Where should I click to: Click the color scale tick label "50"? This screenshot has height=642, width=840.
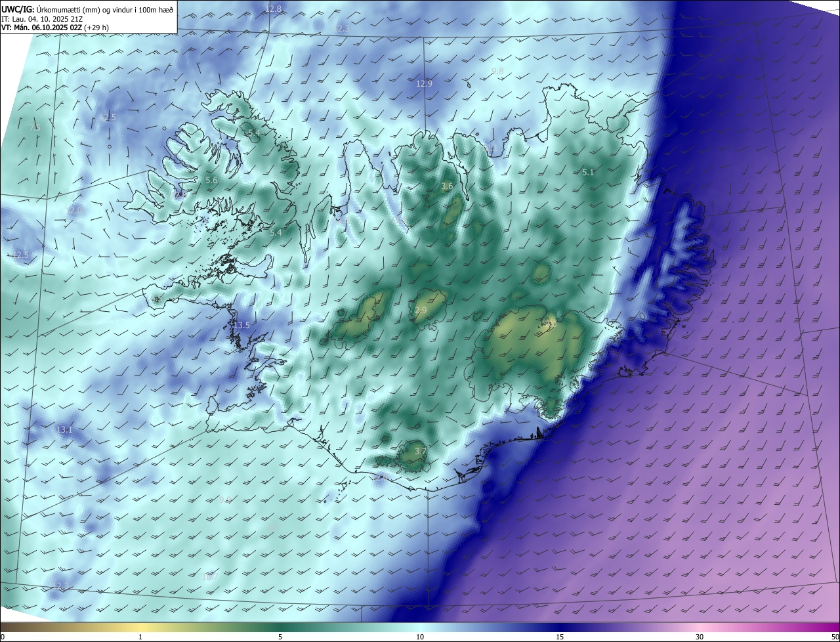click(x=835, y=637)
